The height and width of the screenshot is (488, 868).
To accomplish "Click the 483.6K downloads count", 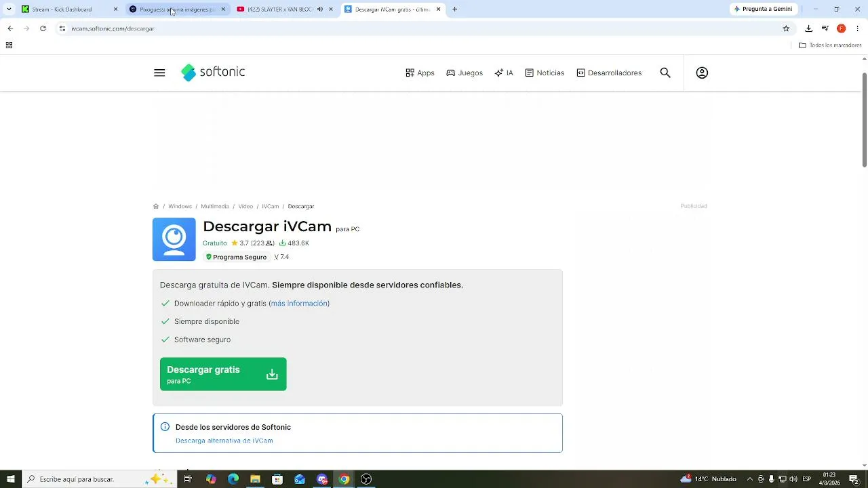I will (x=294, y=243).
